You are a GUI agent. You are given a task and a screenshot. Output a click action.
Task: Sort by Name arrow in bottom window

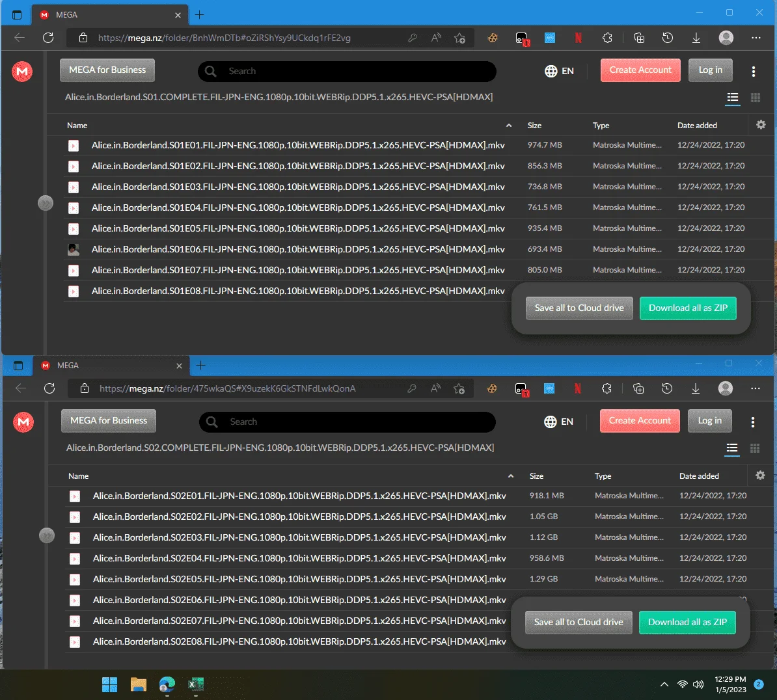510,476
